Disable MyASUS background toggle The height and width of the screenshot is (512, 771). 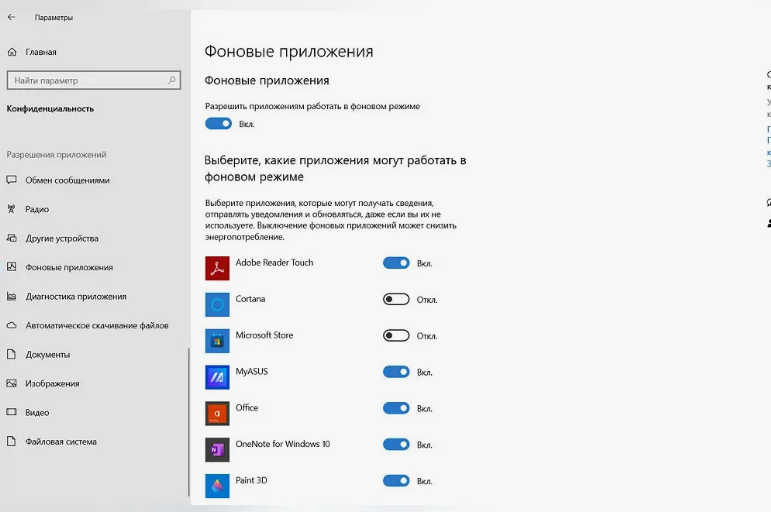(396, 372)
